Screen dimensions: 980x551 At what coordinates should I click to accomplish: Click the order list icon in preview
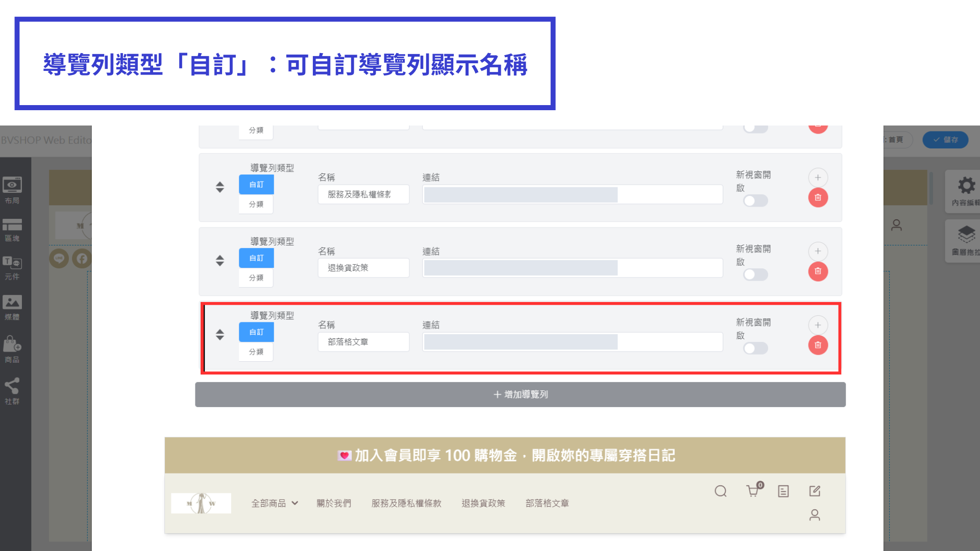pyautogui.click(x=783, y=491)
